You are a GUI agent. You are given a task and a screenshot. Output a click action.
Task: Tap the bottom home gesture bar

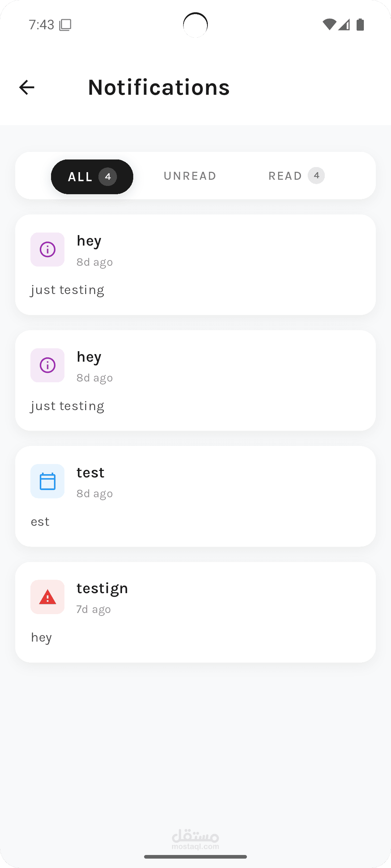pos(195,857)
